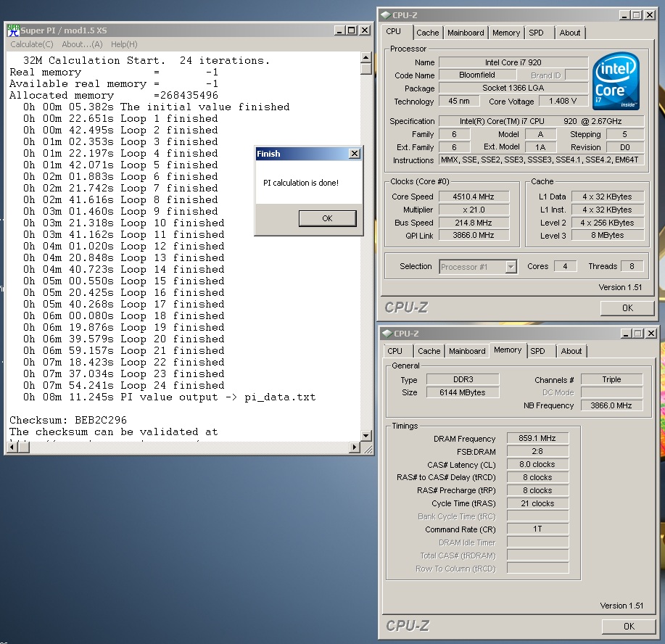Click the Core Speed value 4510.4 MHz
The image size is (665, 644).
click(474, 197)
